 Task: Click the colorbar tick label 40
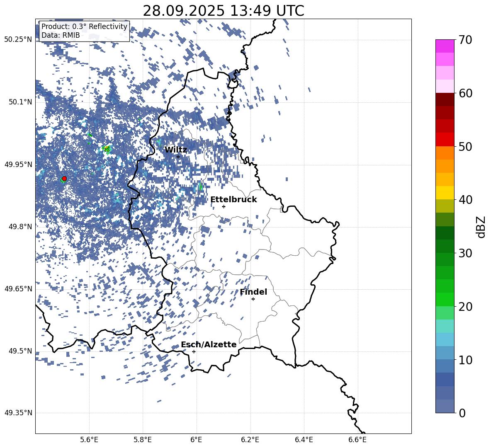tap(465, 200)
